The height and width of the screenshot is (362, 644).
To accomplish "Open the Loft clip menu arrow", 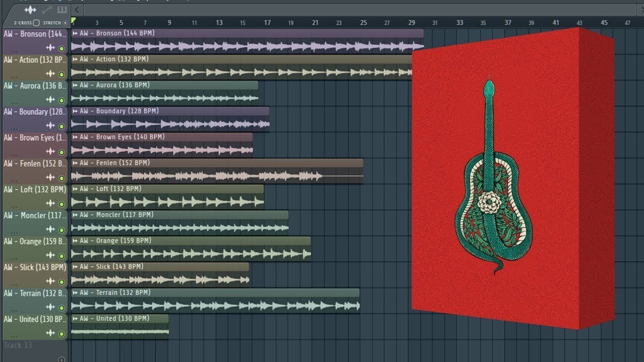I will pyautogui.click(x=75, y=189).
